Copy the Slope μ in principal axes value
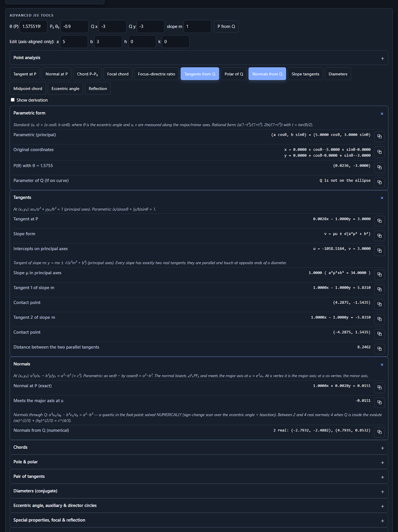398x532 pixels. click(379, 275)
